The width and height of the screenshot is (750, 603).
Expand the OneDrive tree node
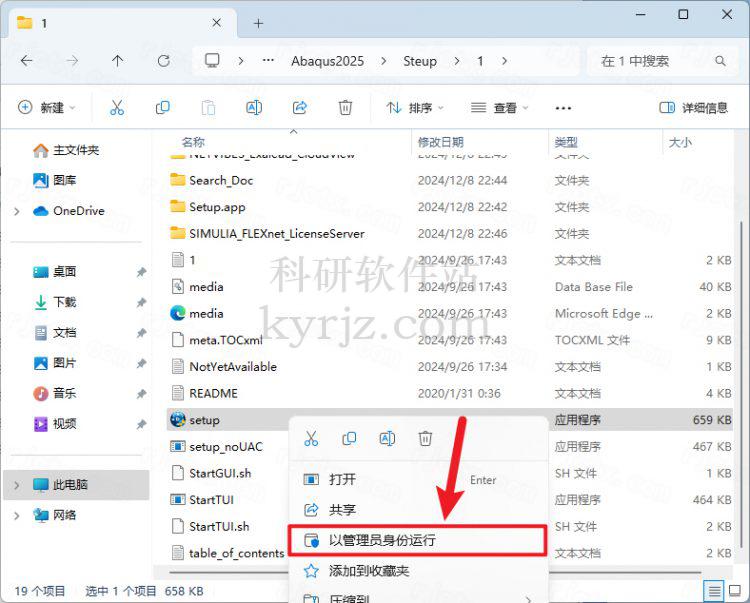pos(17,211)
